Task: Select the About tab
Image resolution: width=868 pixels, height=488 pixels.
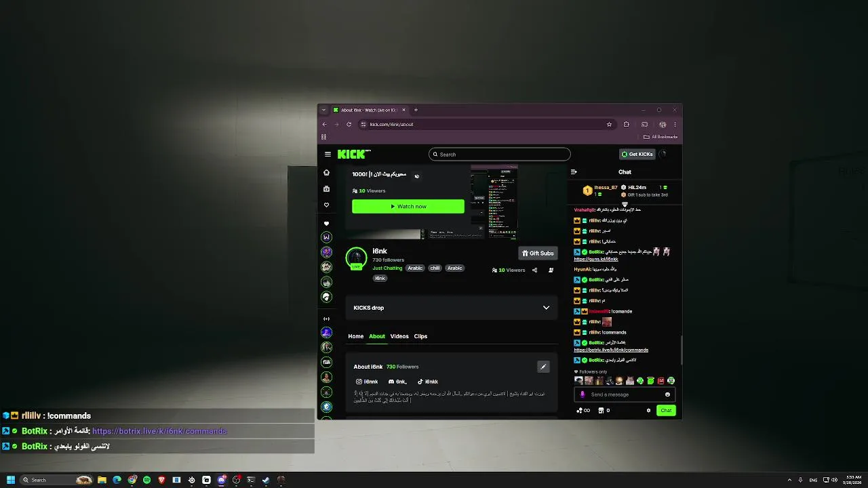Action: 377,336
